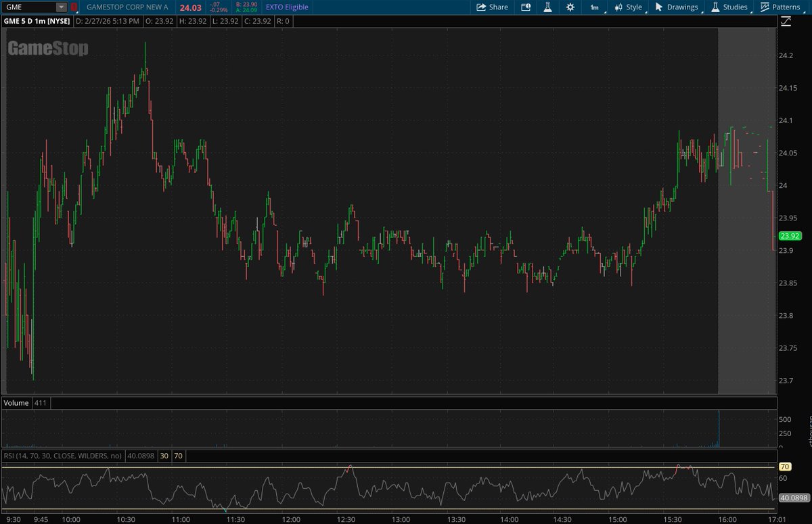Click the L: 23.92 low value

(225, 21)
